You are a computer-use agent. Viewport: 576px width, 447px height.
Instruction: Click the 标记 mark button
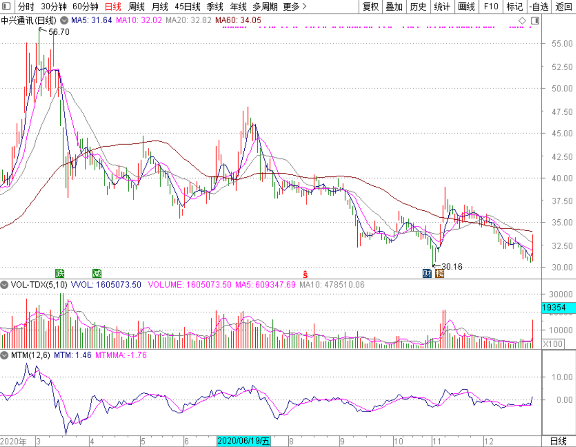click(515, 7)
